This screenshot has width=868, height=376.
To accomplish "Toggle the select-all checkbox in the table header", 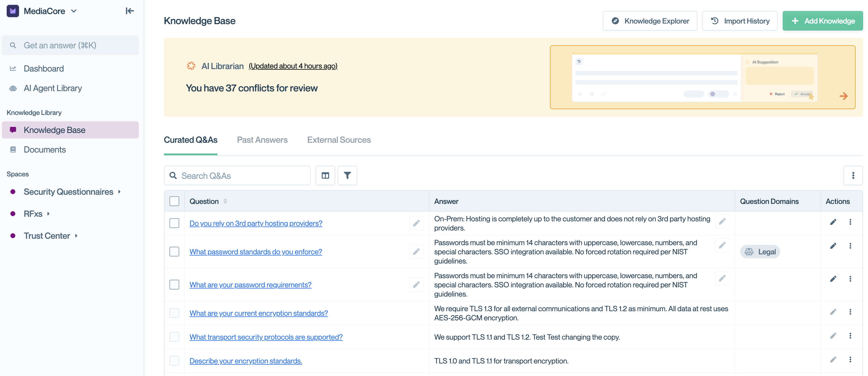I will (x=174, y=201).
